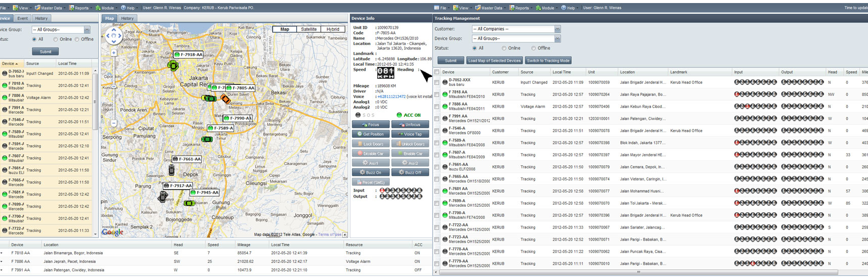Switch map view to Satellite

(308, 29)
